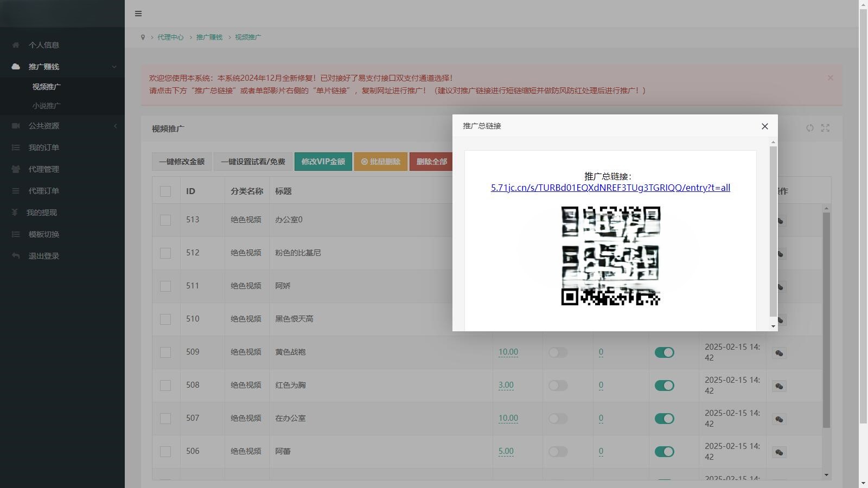Click the 0 count link in row 506

point(601,451)
